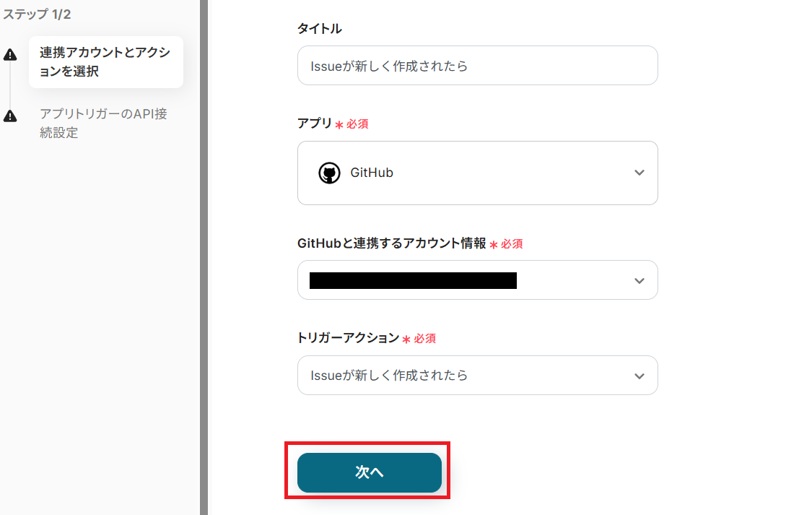Image resolution: width=812 pixels, height=515 pixels.
Task: Click the GitHub logo icon
Action: click(329, 173)
